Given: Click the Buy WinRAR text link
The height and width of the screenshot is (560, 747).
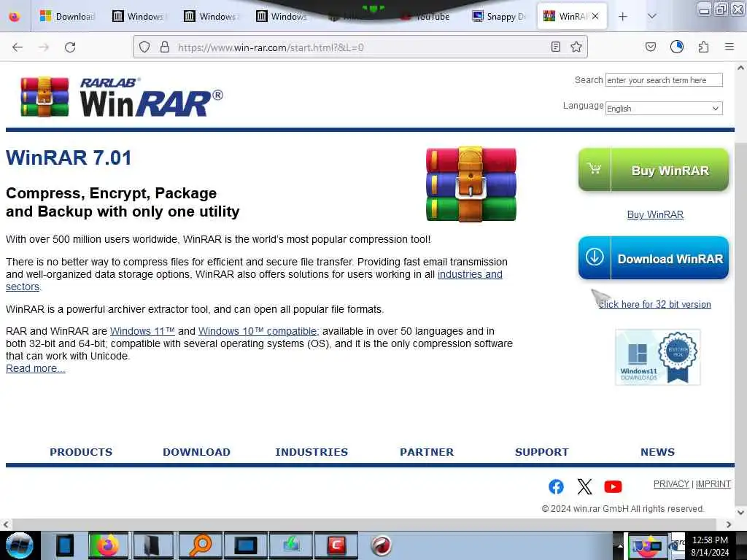Looking at the screenshot, I should pos(655,215).
